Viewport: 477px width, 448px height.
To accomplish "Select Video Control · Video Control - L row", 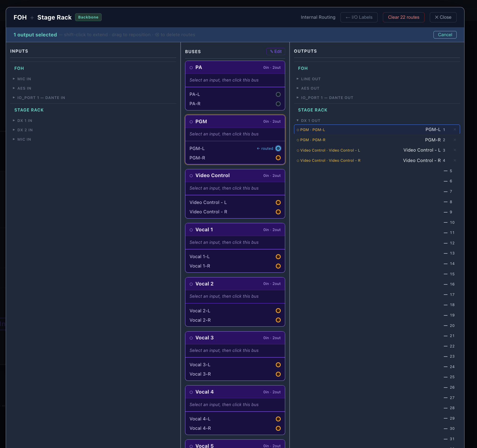I will 377,150.
